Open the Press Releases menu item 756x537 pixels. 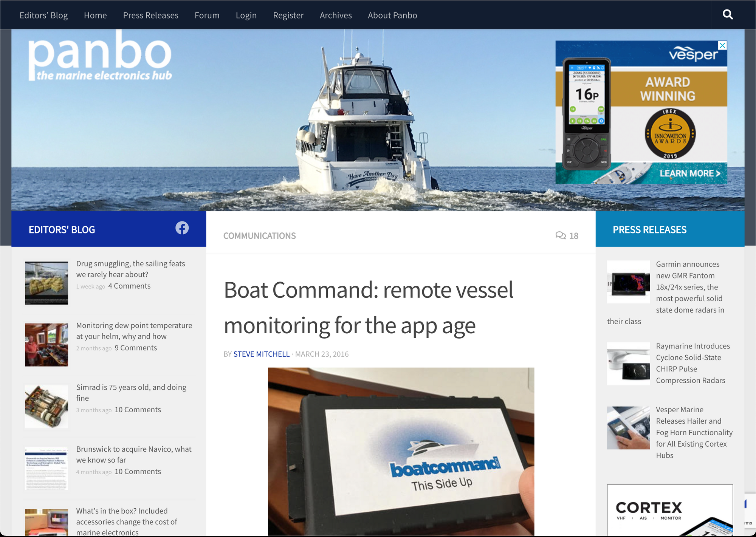pyautogui.click(x=150, y=15)
